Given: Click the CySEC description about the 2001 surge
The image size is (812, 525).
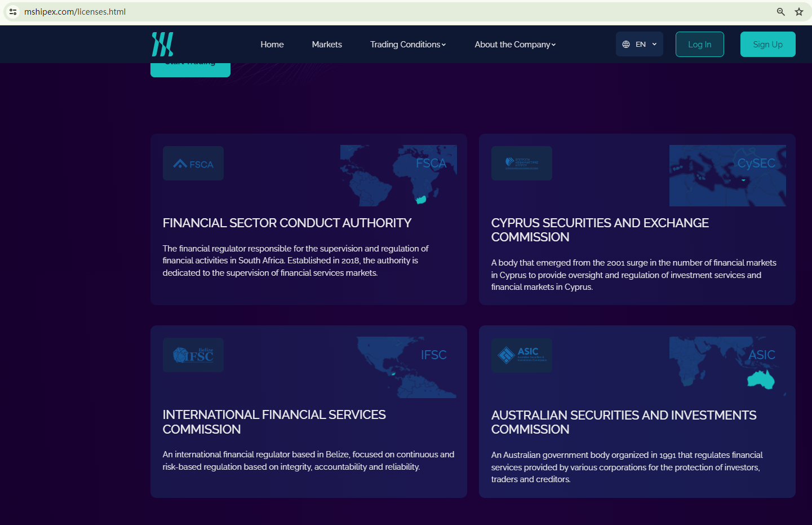Looking at the screenshot, I should pos(634,275).
